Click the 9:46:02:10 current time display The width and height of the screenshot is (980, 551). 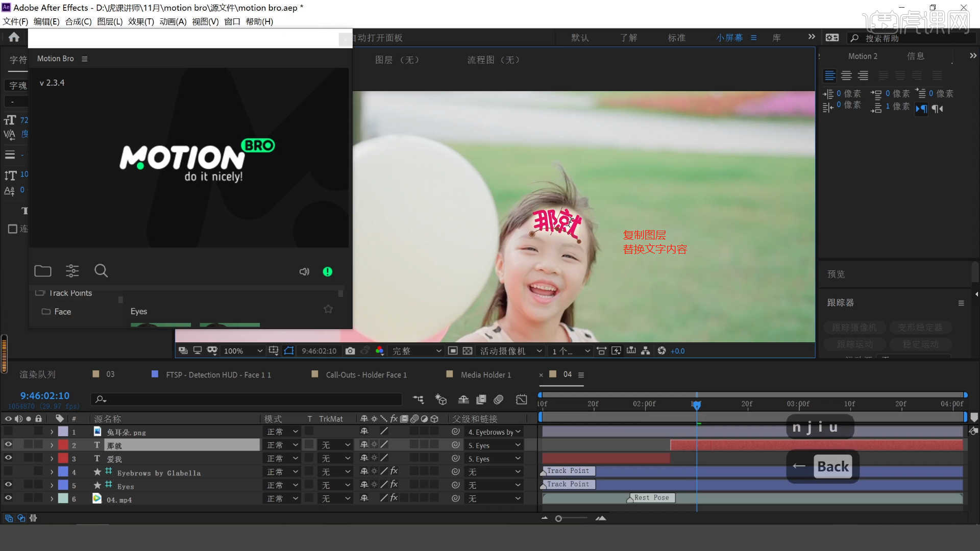(45, 395)
